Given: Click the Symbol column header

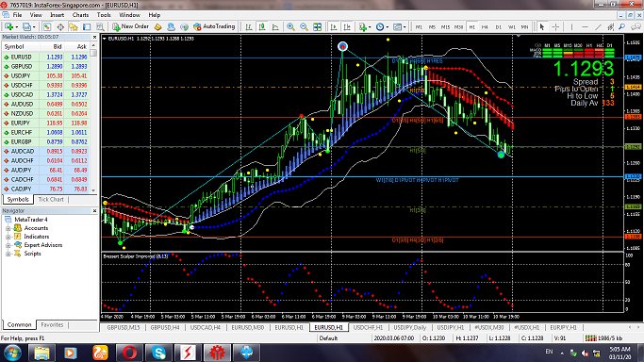Looking at the screenshot, I should pyautogui.click(x=21, y=47).
